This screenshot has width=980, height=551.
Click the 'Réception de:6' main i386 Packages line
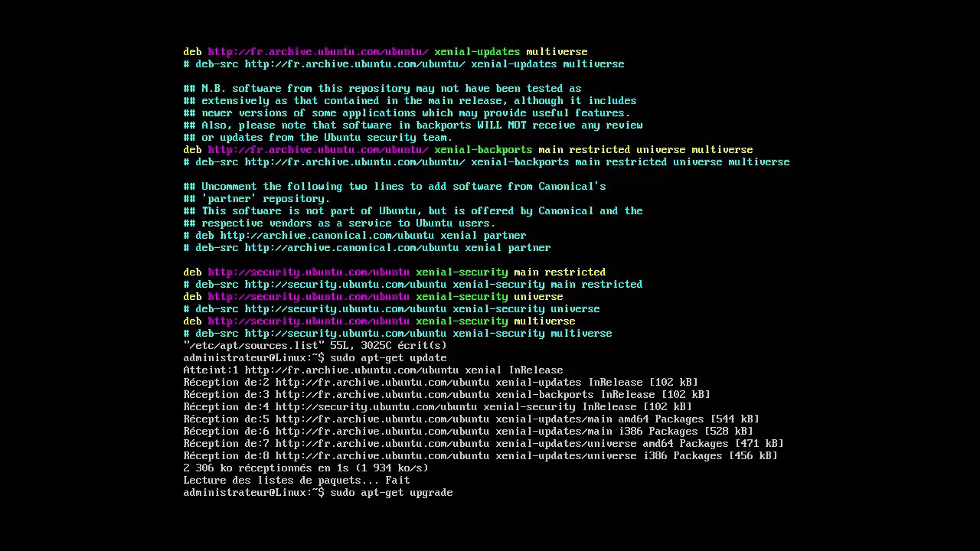point(468,432)
